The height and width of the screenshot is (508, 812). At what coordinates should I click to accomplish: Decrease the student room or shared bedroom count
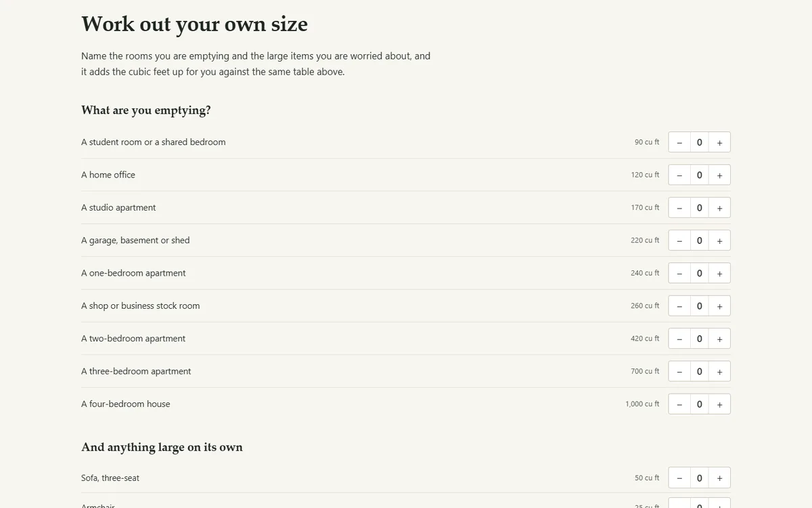[679, 142]
